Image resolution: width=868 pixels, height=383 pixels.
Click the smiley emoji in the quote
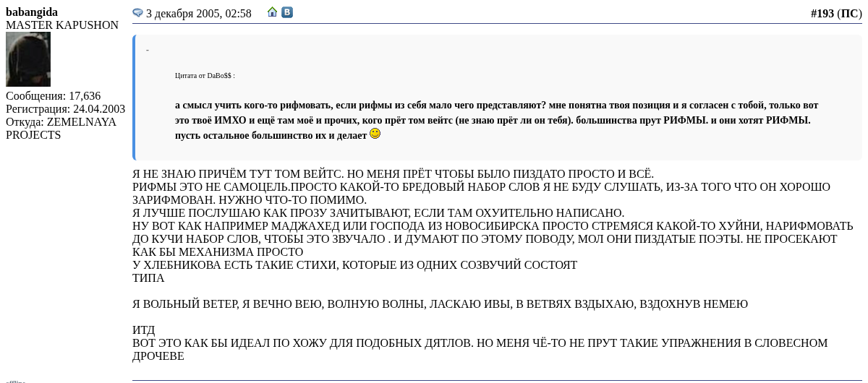point(375,134)
